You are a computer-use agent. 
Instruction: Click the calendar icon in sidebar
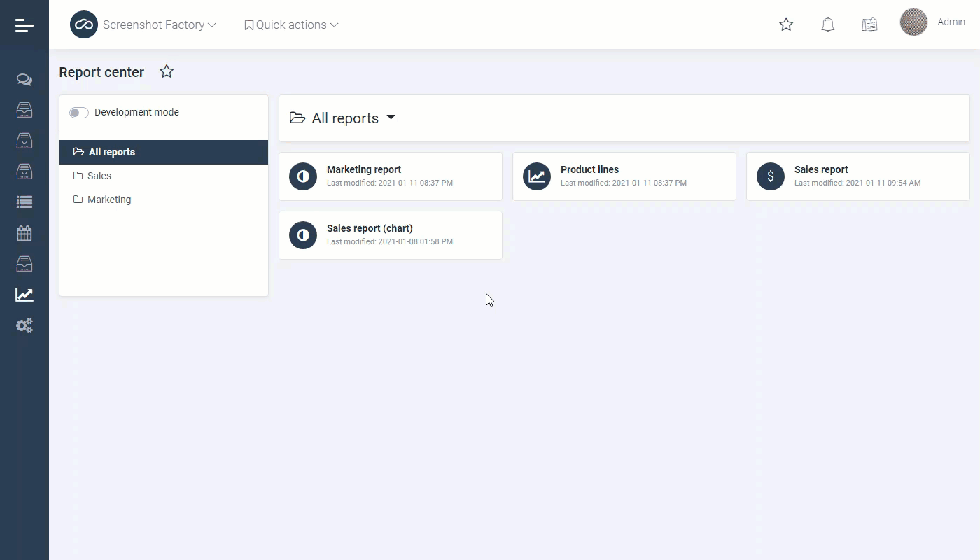point(24,233)
